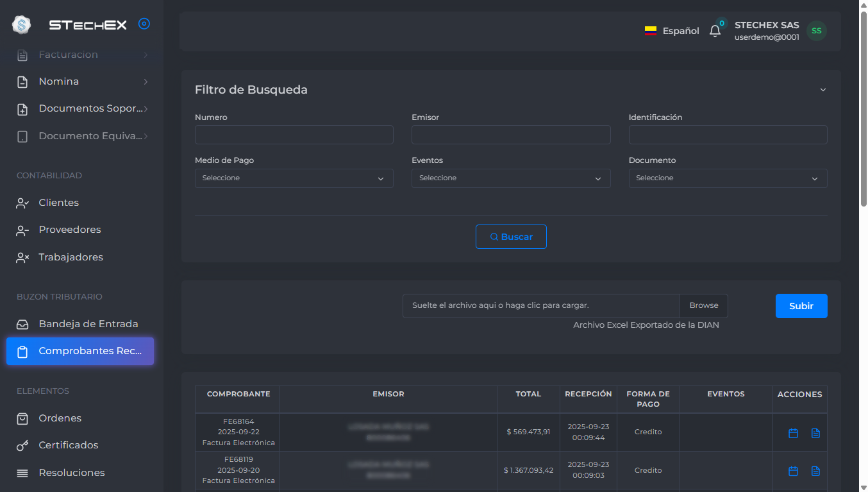Toggle the sidebar pin circle button
Image resolution: width=868 pixels, height=492 pixels.
pyautogui.click(x=144, y=24)
